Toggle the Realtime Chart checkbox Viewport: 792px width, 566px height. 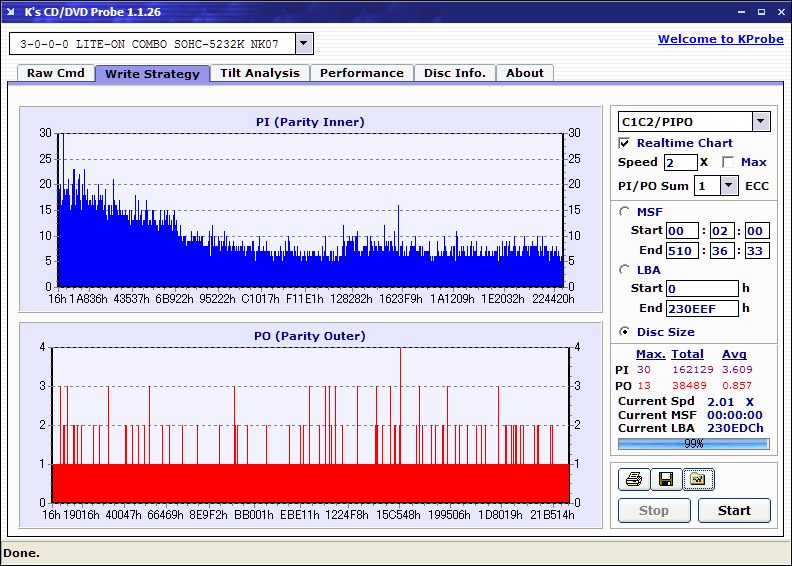click(625, 143)
